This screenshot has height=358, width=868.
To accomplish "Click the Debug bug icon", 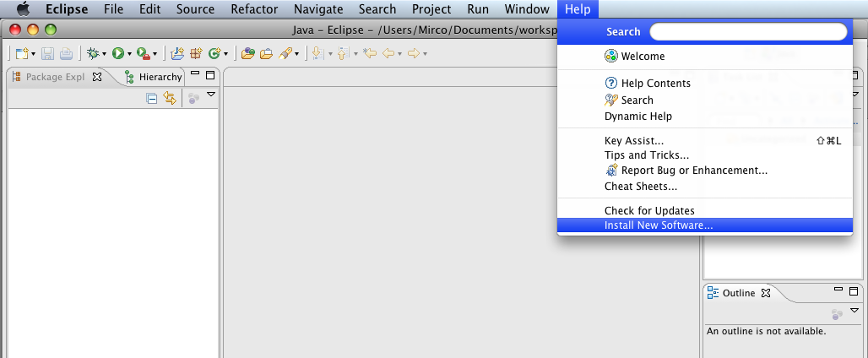I will pos(93,54).
